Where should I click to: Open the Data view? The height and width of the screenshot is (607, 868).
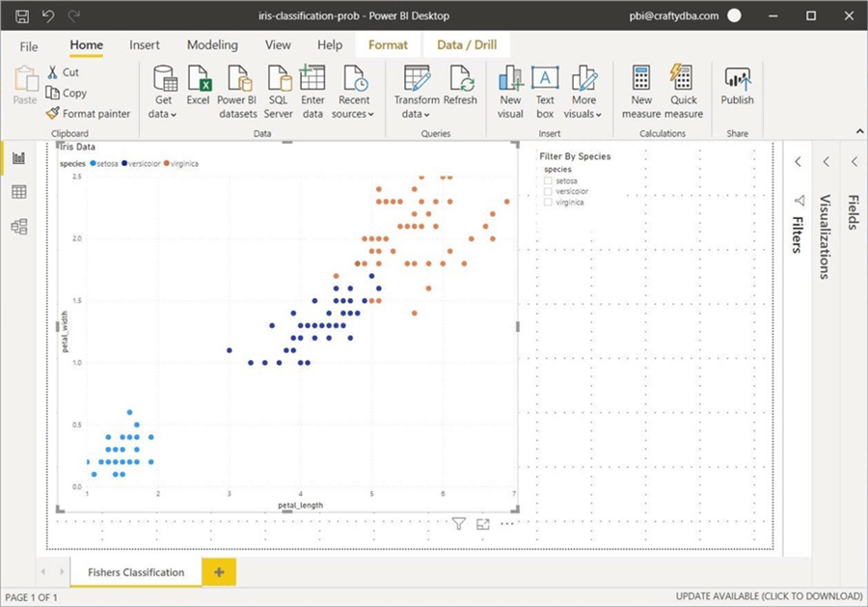(20, 191)
